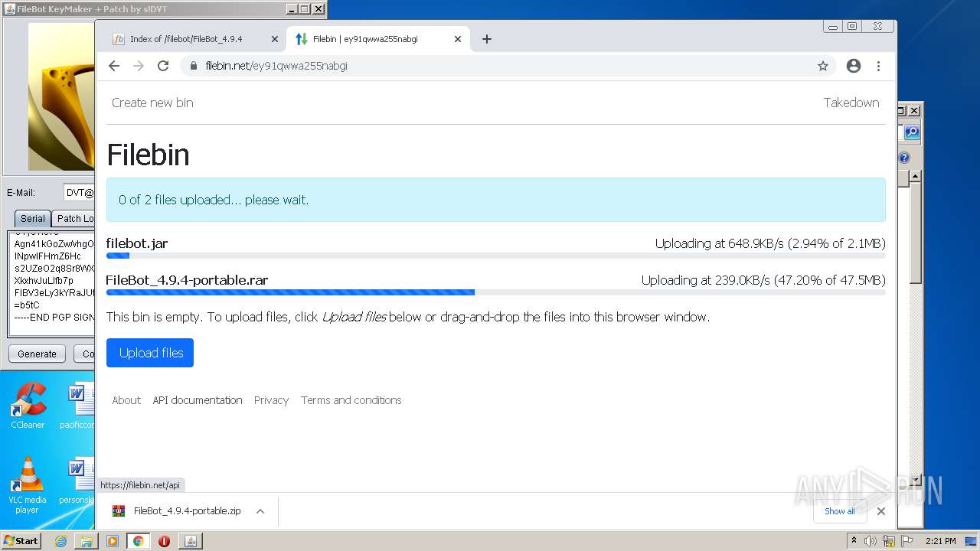Open the 'Terms and conditions' link
Image resolution: width=980 pixels, height=551 pixels.
pos(351,400)
